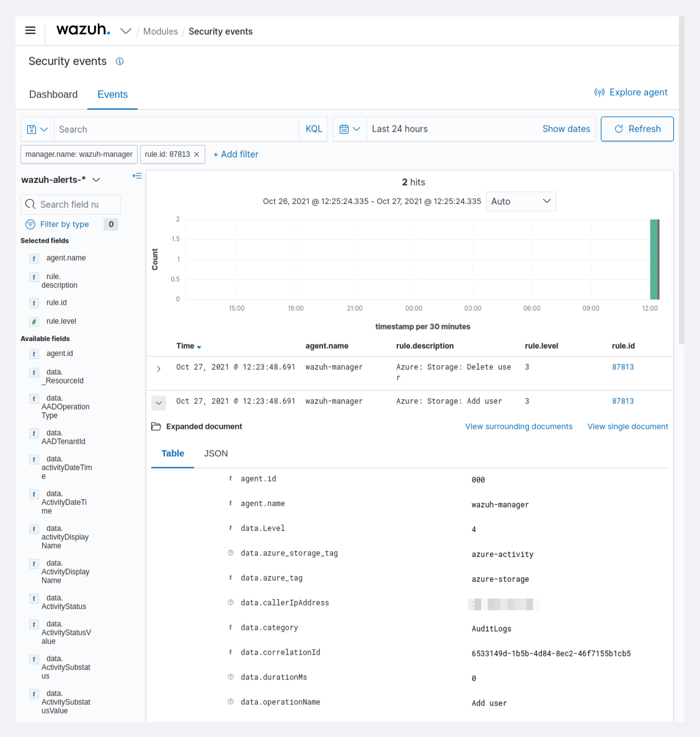Viewport: 700px width, 737px height.
Task: Click the rule.id column header
Action: pos(623,346)
